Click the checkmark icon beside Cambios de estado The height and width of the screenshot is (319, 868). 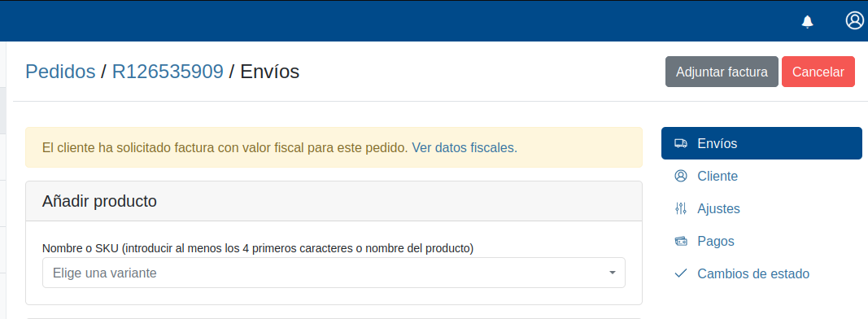pos(680,273)
